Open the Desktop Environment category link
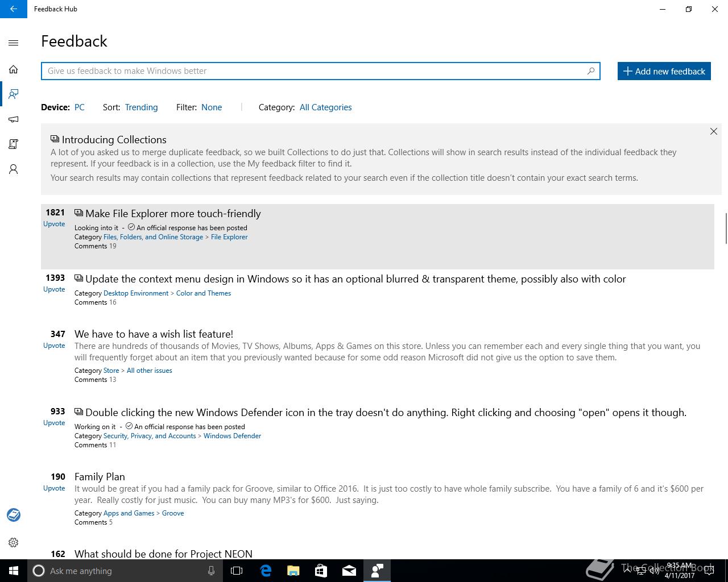This screenshot has width=728, height=582. click(136, 293)
